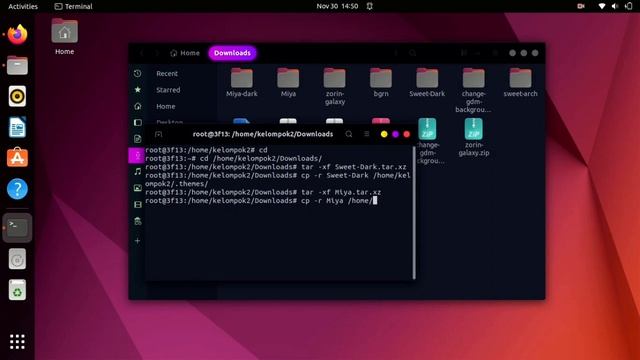
Task: Select the Documents icon in sidebar
Action: [138, 139]
